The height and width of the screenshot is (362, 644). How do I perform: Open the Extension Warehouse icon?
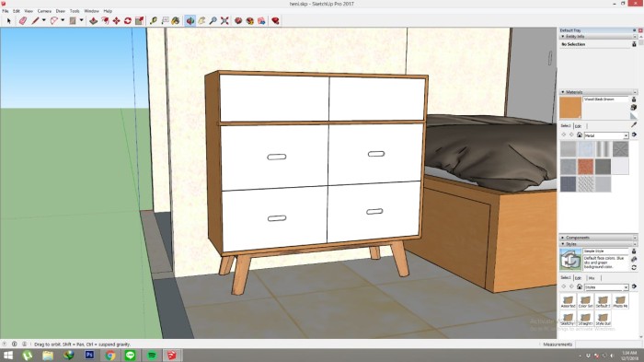(261, 20)
